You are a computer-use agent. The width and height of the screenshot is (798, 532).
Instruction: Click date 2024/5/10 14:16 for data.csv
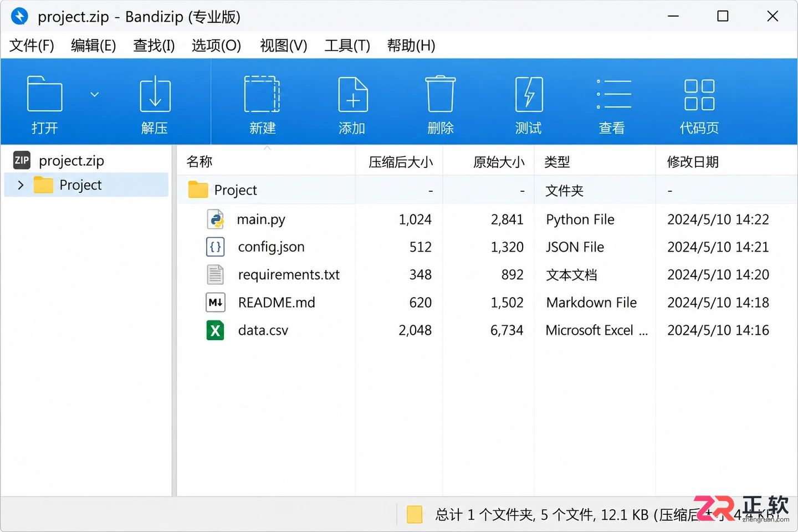tap(718, 330)
